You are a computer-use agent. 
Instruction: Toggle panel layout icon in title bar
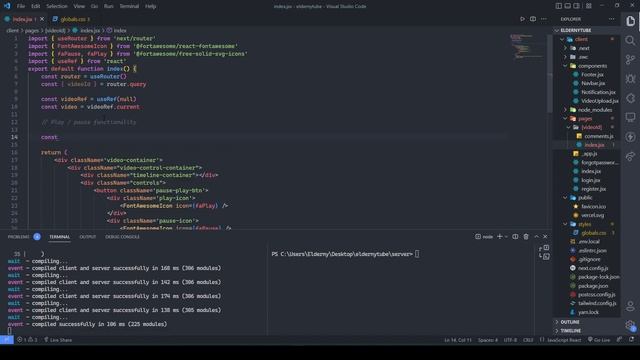[567, 6]
